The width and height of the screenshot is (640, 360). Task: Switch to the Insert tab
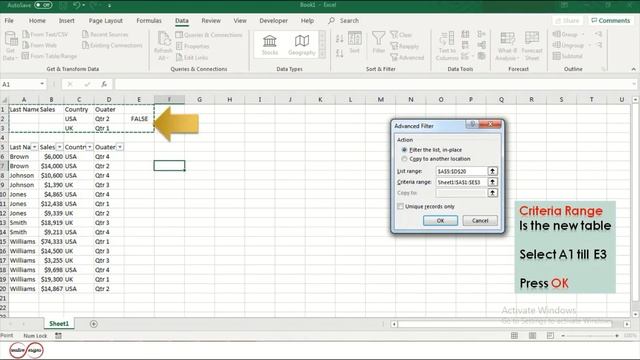(67, 20)
